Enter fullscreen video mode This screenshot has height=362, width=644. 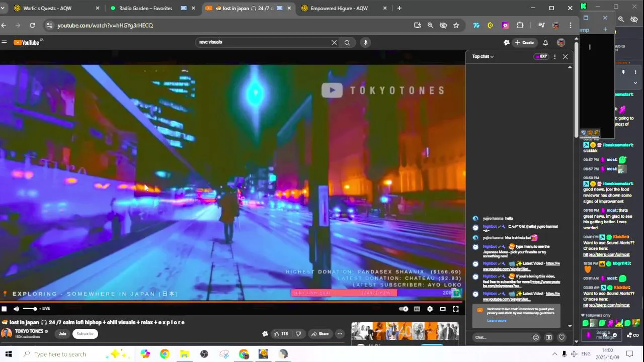coord(455,309)
